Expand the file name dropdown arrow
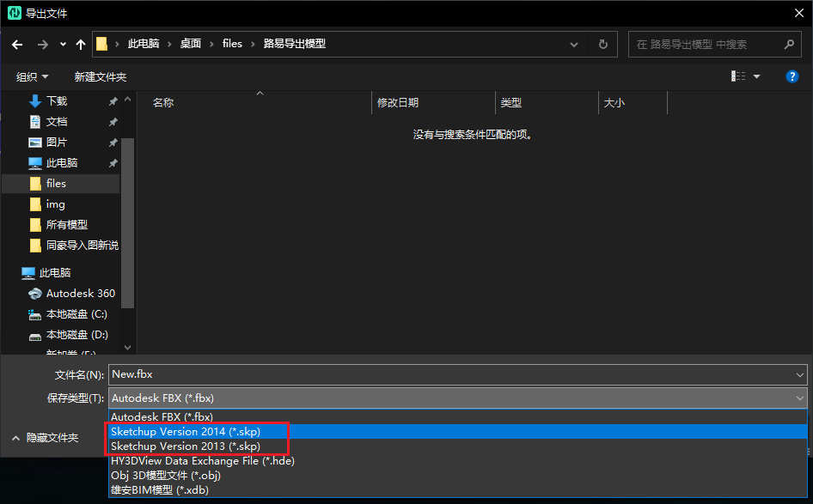 [x=799, y=374]
